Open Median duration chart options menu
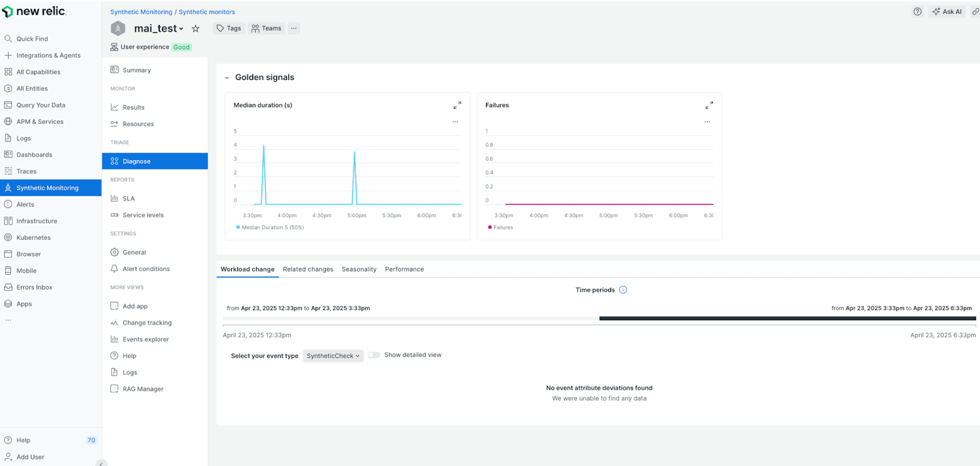Image resolution: width=980 pixels, height=466 pixels. 455,121
